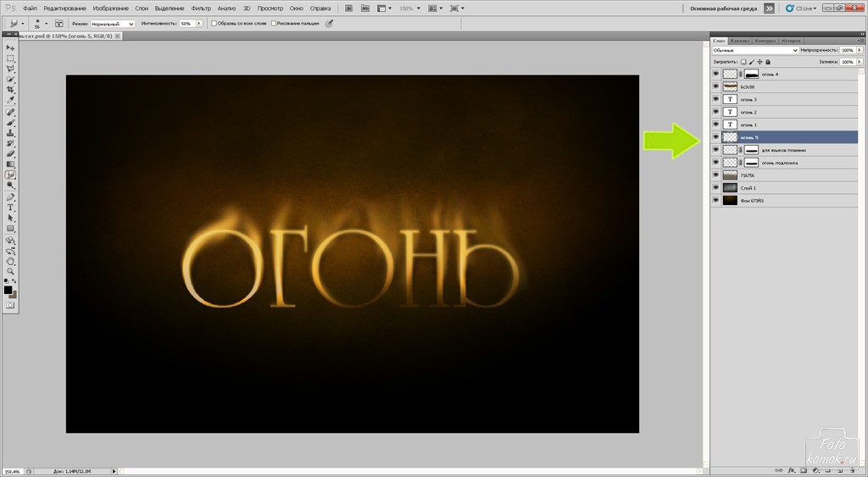Launch Bridge from the application bar

(x=348, y=8)
